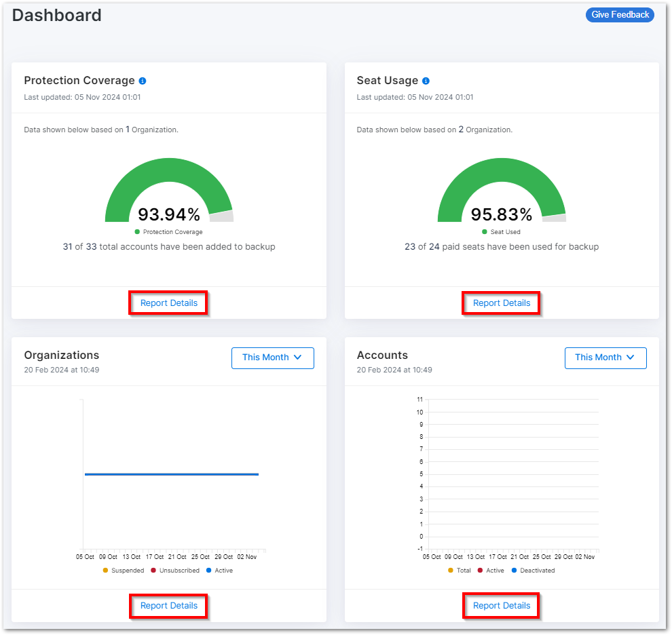Open the This Month dropdown for Accounts

click(605, 358)
